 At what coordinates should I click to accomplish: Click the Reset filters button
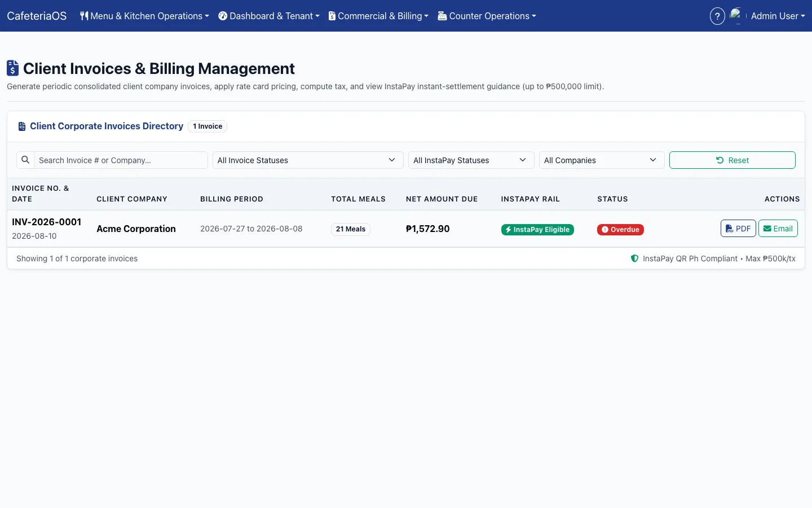(x=732, y=160)
